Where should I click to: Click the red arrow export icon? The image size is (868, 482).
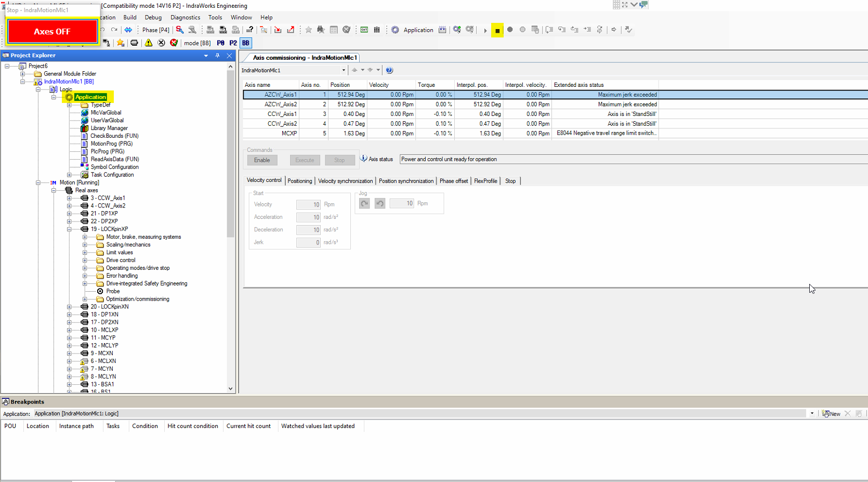pyautogui.click(x=291, y=30)
